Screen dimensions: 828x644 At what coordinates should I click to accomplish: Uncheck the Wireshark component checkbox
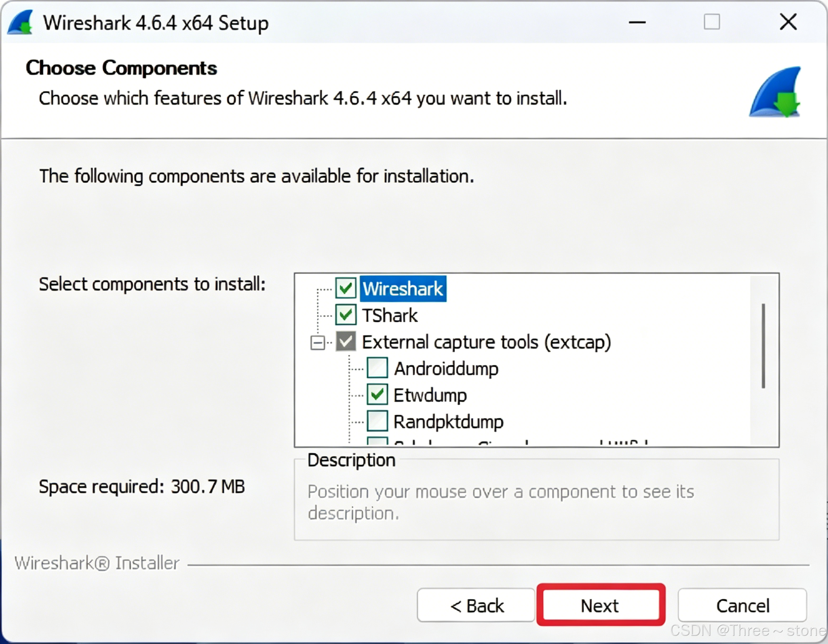[346, 289]
